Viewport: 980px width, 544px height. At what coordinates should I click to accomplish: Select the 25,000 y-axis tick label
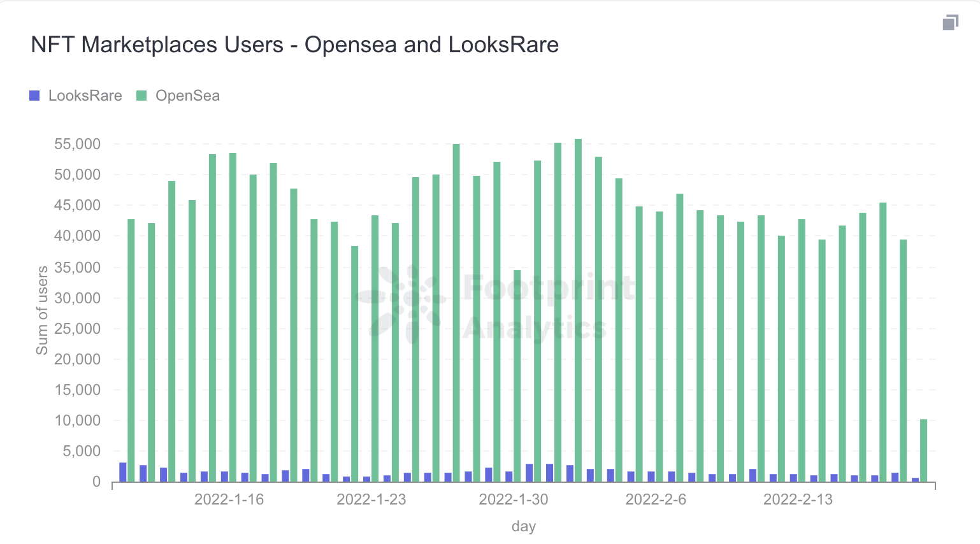78,329
